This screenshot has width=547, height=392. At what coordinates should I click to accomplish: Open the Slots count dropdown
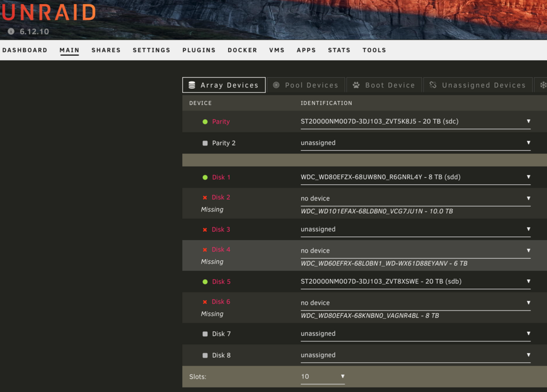point(323,377)
